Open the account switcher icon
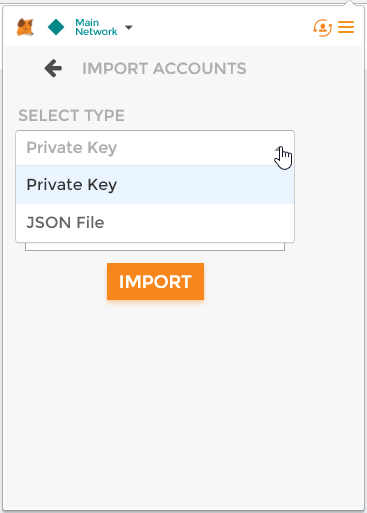Image resolution: width=367 pixels, height=513 pixels. click(322, 28)
